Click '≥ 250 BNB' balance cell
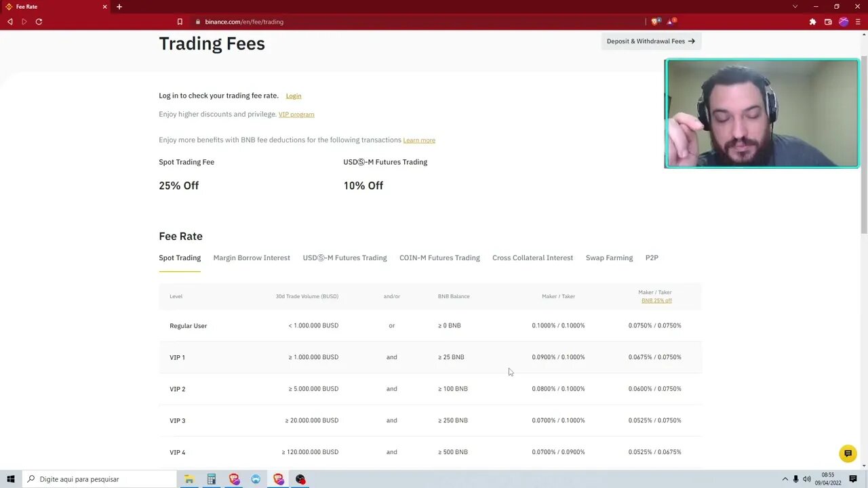Image resolution: width=868 pixels, height=488 pixels. 453,420
